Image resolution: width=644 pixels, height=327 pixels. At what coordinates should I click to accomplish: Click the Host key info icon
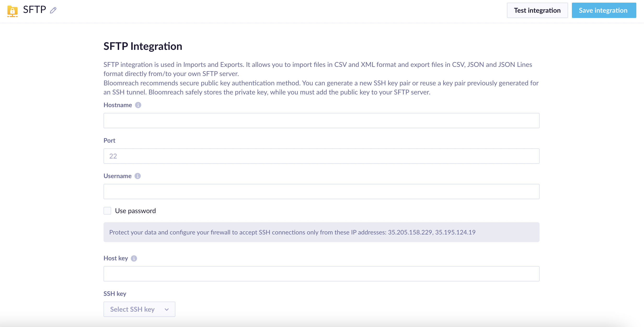tap(134, 258)
